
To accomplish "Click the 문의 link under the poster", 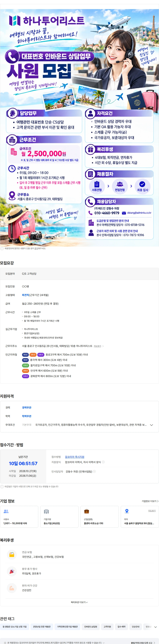I will 36,249.
